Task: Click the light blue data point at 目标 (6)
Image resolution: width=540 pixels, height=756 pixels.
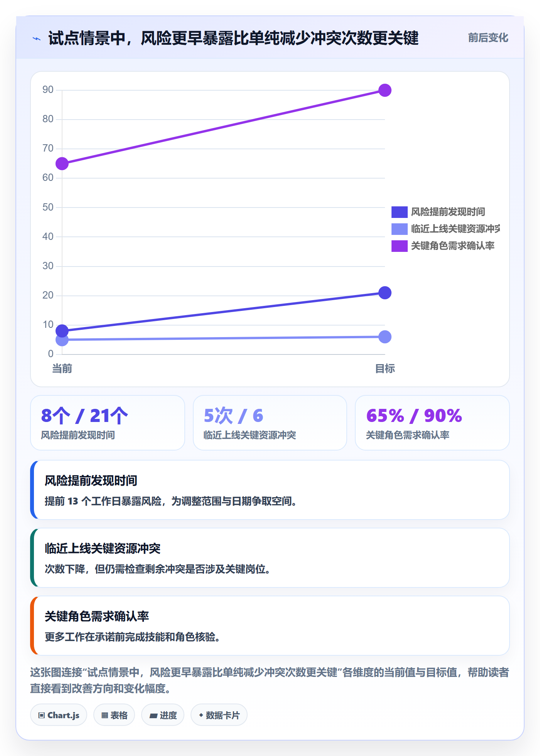Action: (x=385, y=337)
